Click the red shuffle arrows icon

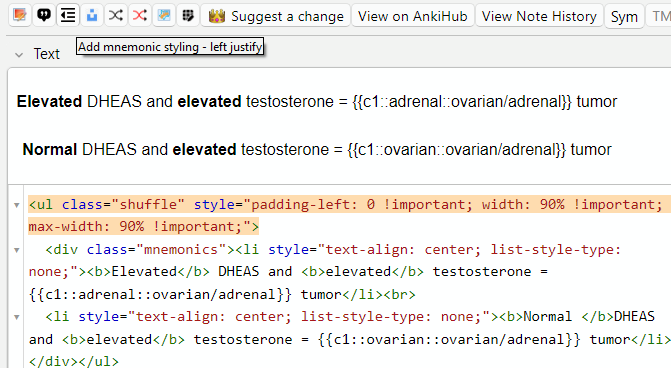[140, 16]
